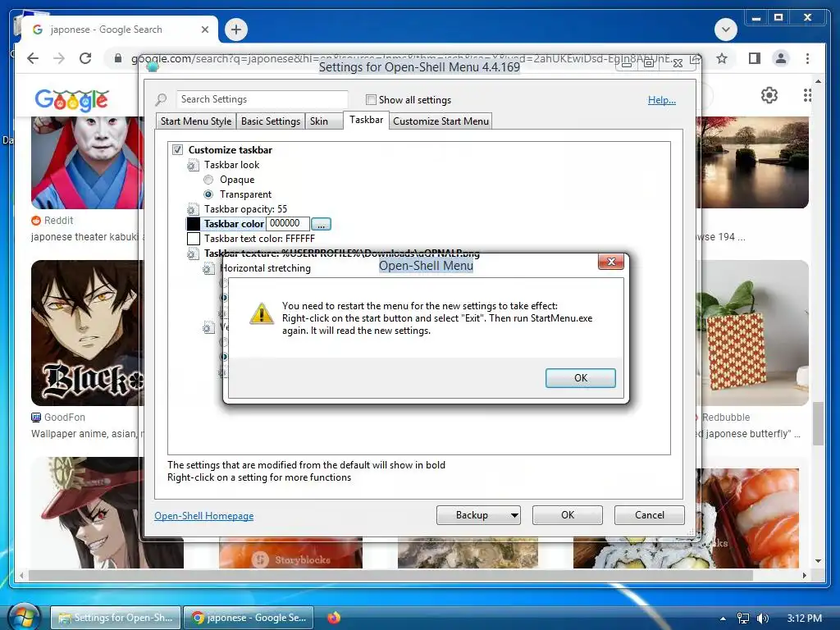Open the Open-Shell Homepage link
The height and width of the screenshot is (630, 840).
click(203, 515)
